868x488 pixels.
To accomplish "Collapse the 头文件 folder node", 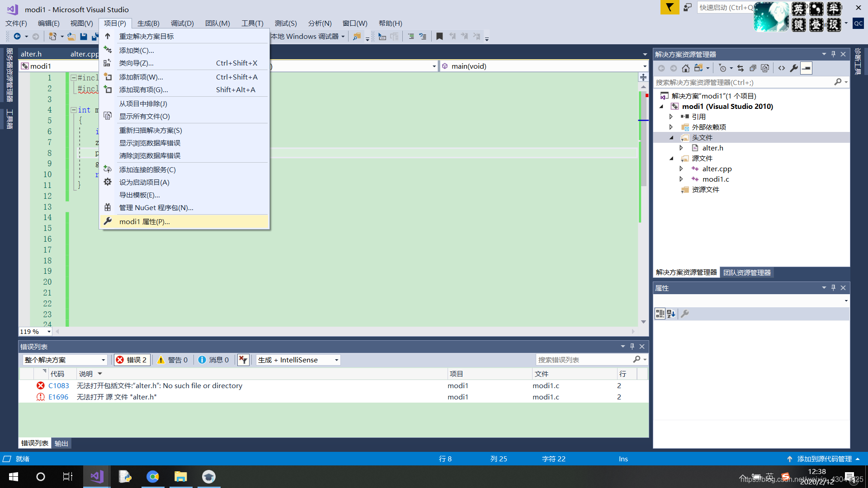I will coord(671,137).
